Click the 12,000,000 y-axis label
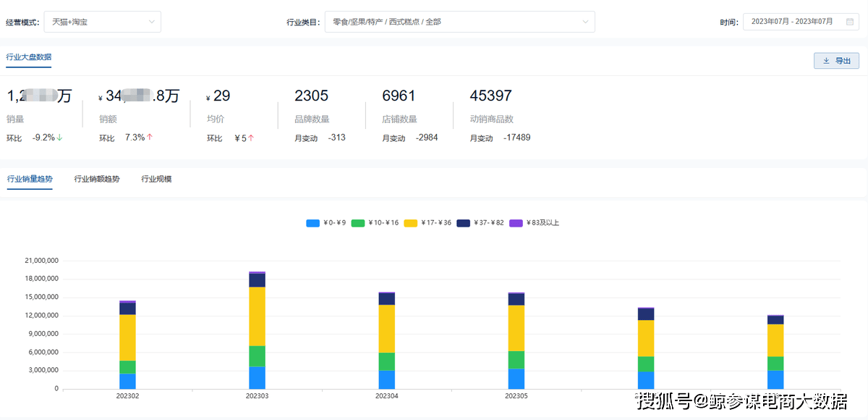The width and height of the screenshot is (868, 420). [41, 316]
